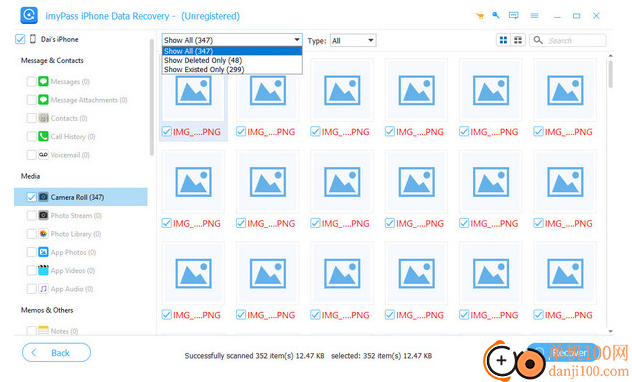Select last thumbnail in third row
This screenshot has height=382, width=632.
click(565, 273)
